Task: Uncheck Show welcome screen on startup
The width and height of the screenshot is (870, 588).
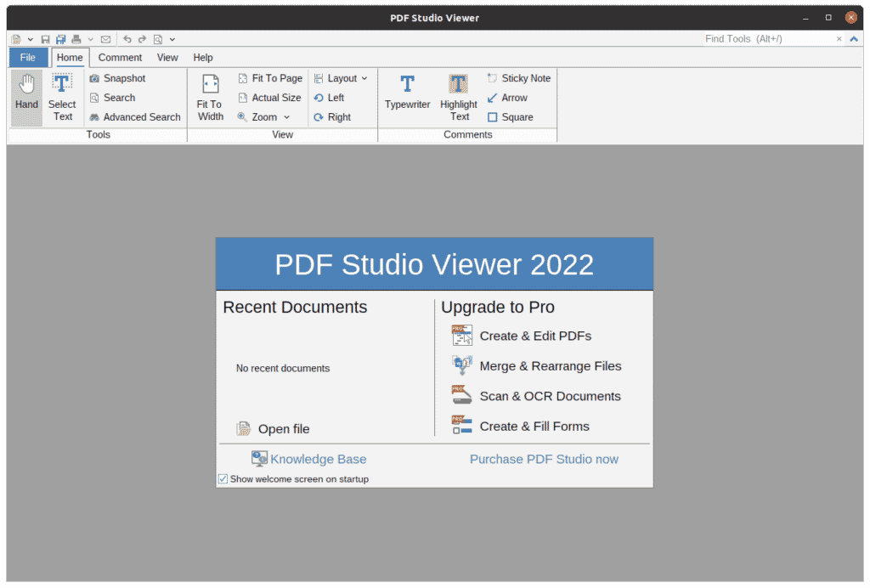Action: (x=223, y=479)
